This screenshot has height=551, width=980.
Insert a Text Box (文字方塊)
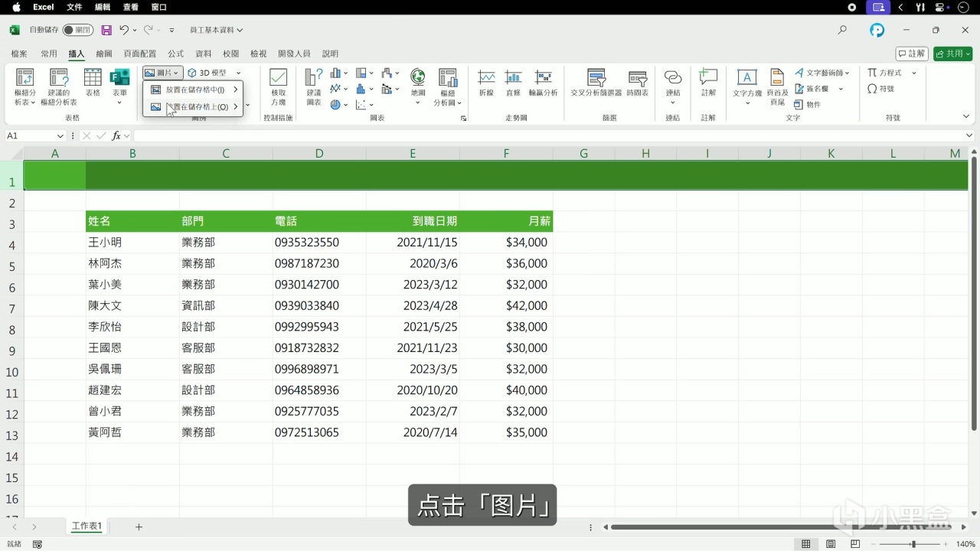pyautogui.click(x=747, y=86)
